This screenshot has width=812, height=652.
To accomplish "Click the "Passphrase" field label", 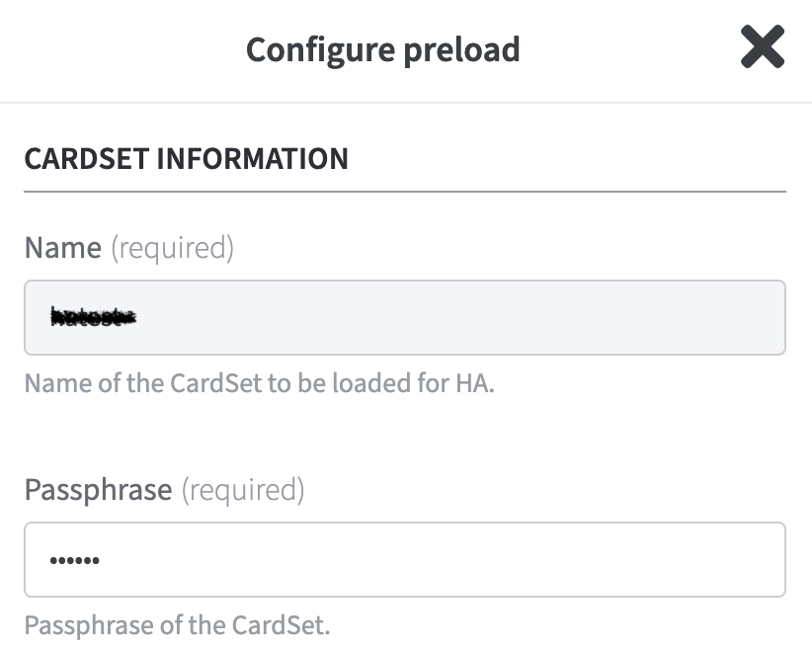I will pyautogui.click(x=98, y=489).
